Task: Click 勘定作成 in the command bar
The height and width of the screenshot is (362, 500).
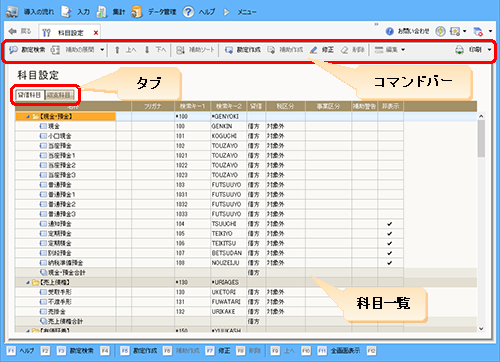Action: coord(243,50)
